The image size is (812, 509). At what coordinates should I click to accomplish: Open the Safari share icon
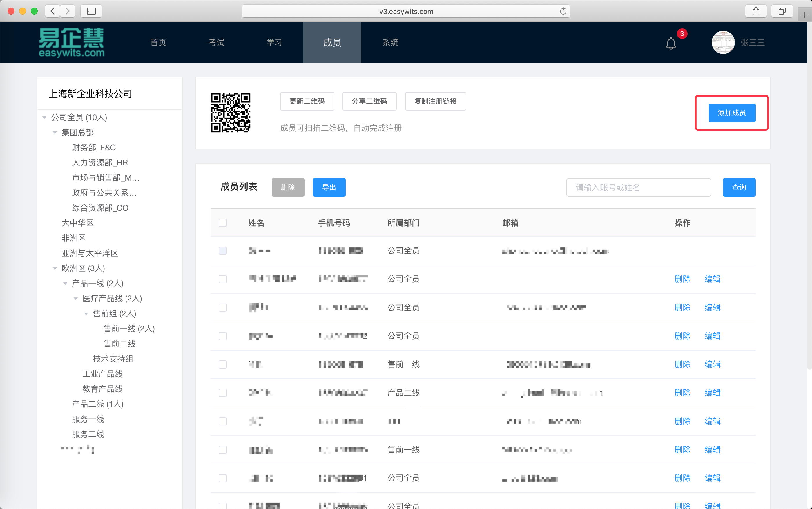pyautogui.click(x=756, y=11)
